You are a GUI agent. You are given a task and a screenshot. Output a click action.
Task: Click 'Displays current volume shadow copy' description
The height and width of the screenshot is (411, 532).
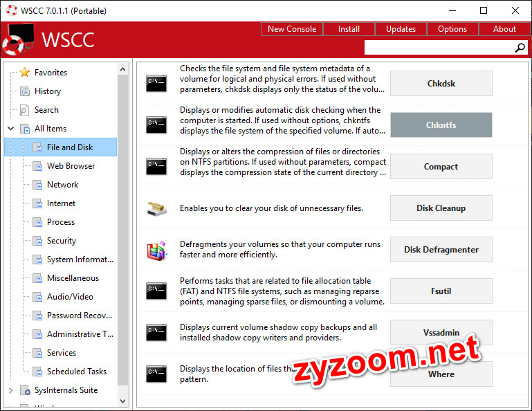pos(279,332)
